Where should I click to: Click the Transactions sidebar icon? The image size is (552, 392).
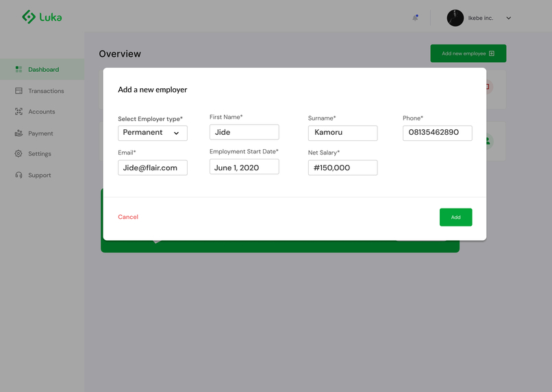(18, 91)
